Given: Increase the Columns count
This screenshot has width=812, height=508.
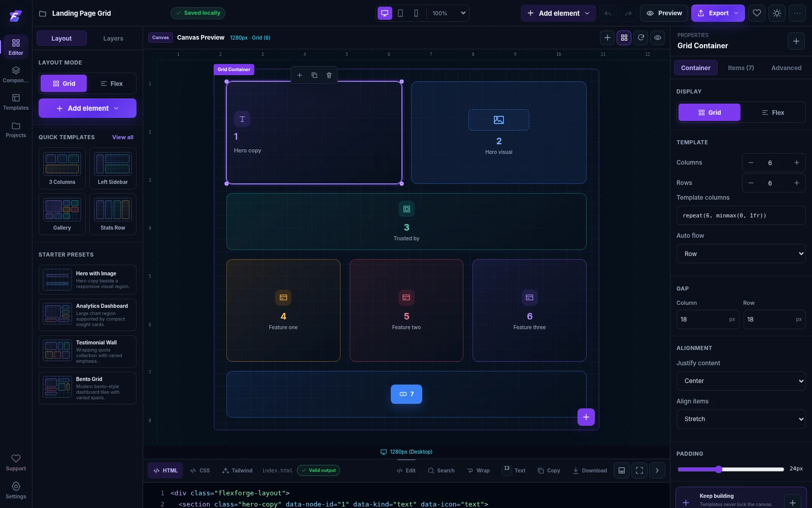Looking at the screenshot, I should click(797, 163).
